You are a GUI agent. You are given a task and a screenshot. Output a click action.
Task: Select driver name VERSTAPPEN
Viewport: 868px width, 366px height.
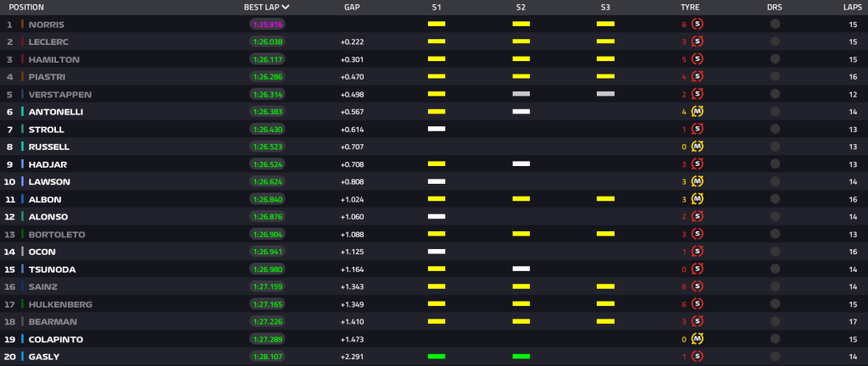pos(60,95)
